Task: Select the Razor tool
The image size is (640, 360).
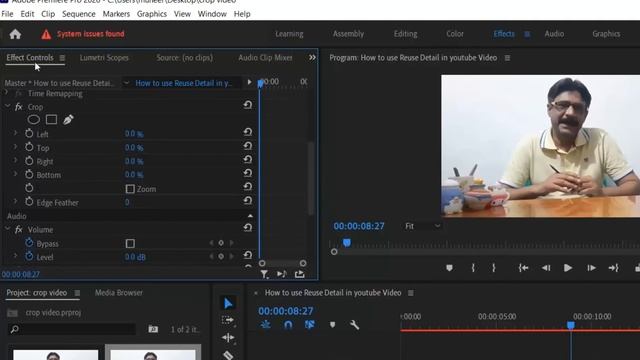Action: click(x=228, y=355)
